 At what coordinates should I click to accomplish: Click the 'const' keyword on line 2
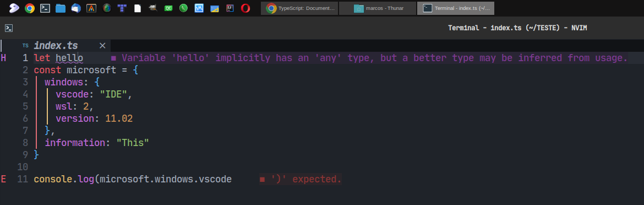[x=47, y=70]
